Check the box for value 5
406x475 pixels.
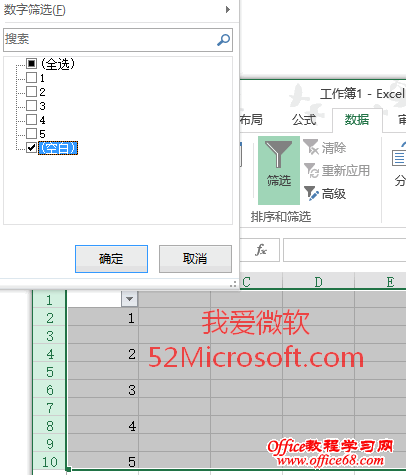pyautogui.click(x=31, y=133)
